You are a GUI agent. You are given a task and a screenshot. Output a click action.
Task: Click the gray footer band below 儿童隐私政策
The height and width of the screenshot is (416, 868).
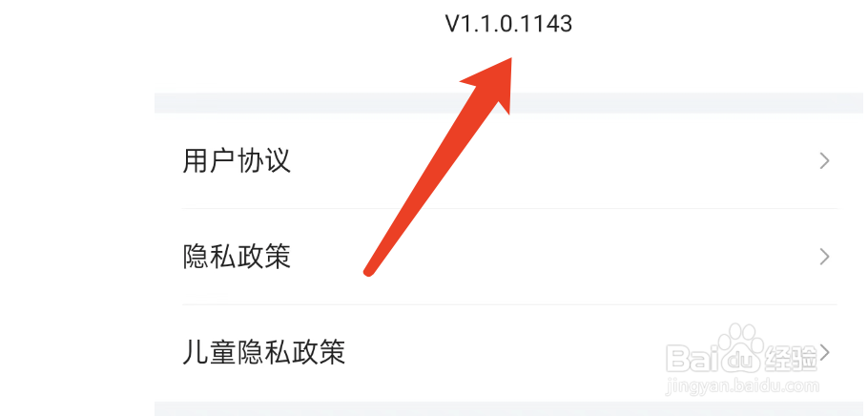click(508, 408)
